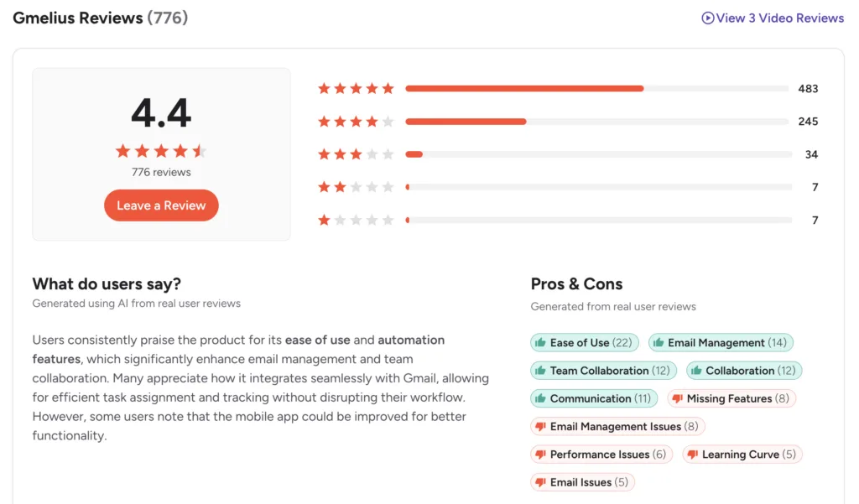Click the thumbs-down icon on Learning Curve

[692, 455]
